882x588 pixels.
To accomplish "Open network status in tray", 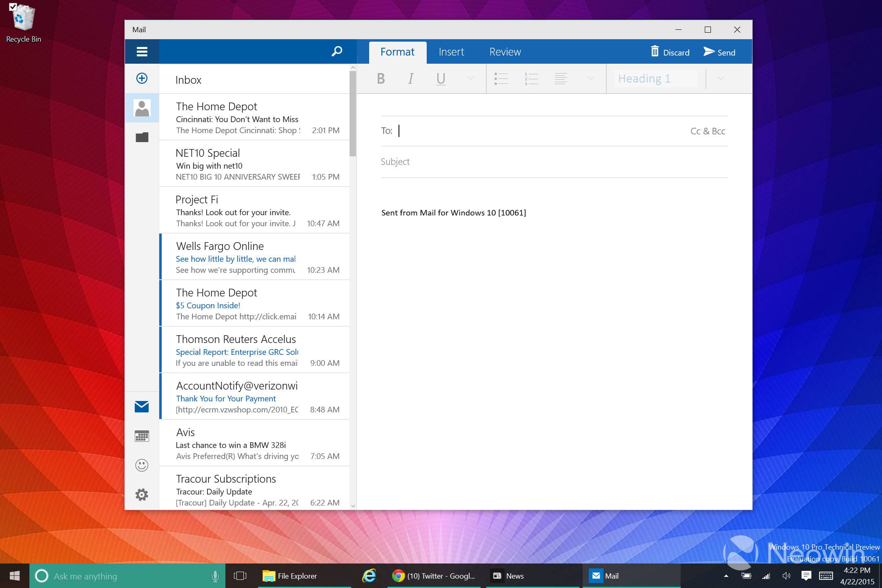I will click(x=766, y=576).
